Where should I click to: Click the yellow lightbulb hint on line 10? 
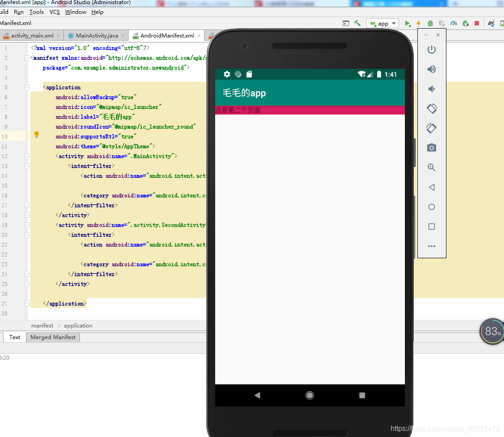pyautogui.click(x=37, y=134)
